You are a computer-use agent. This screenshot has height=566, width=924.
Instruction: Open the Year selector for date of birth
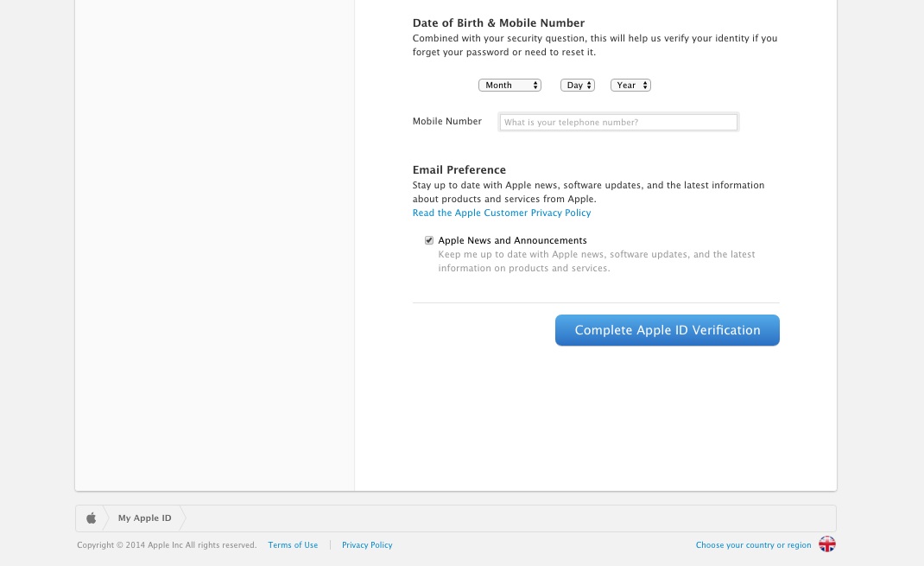pos(630,85)
